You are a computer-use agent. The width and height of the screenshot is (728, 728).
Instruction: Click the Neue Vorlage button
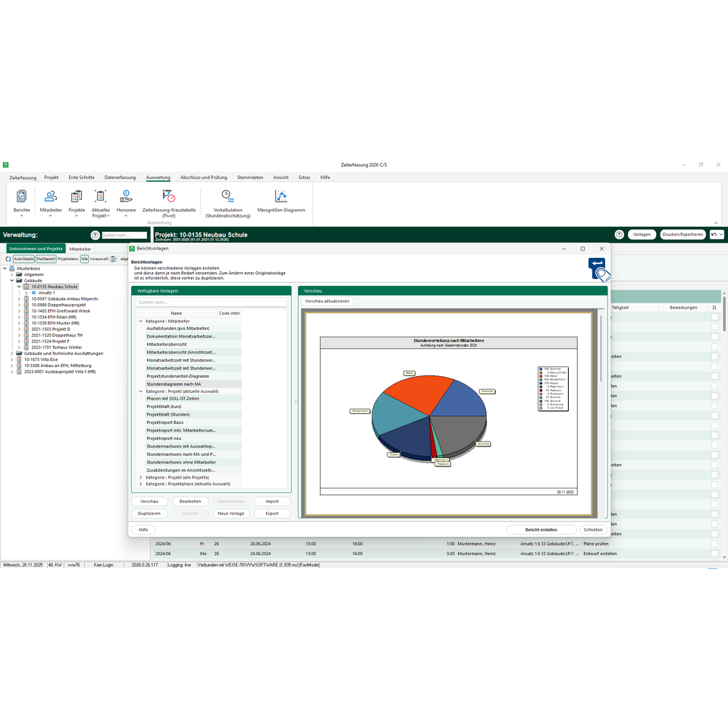[x=231, y=513]
